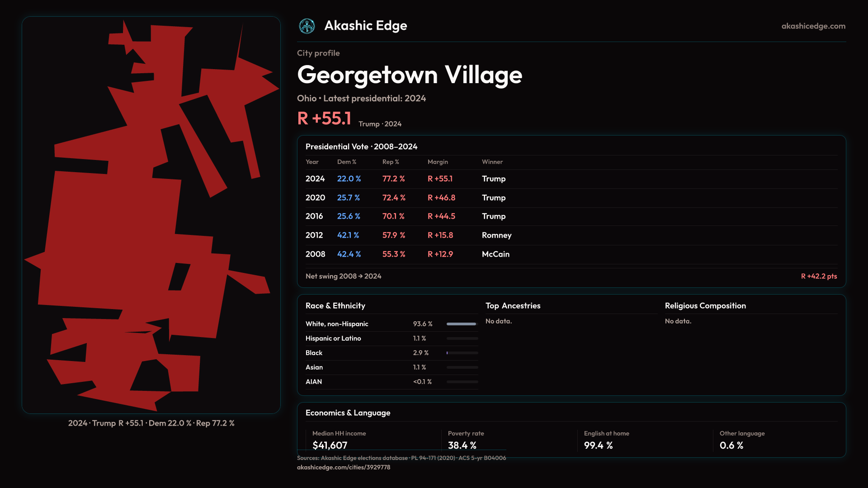Click the Median HH income value

pyautogui.click(x=330, y=445)
